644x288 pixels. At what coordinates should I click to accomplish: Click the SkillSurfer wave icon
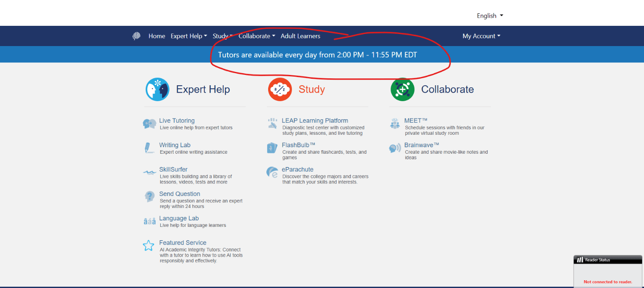(149, 173)
